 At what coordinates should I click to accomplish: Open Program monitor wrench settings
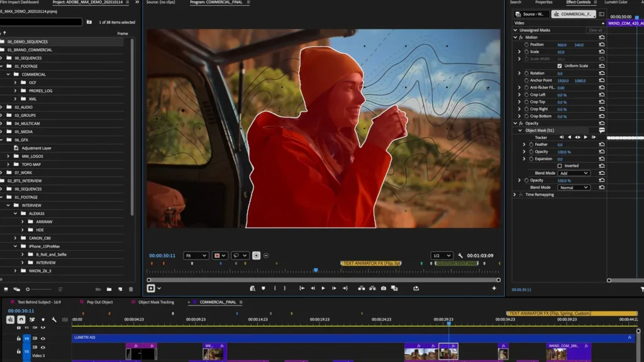pos(460,255)
